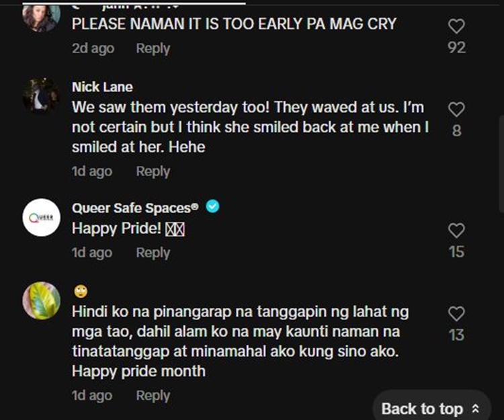Open Queer Safe Spaces profile picture

[42, 217]
